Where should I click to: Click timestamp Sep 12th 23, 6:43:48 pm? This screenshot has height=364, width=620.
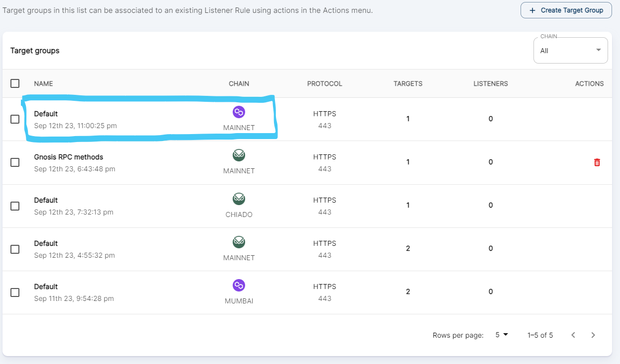(75, 169)
